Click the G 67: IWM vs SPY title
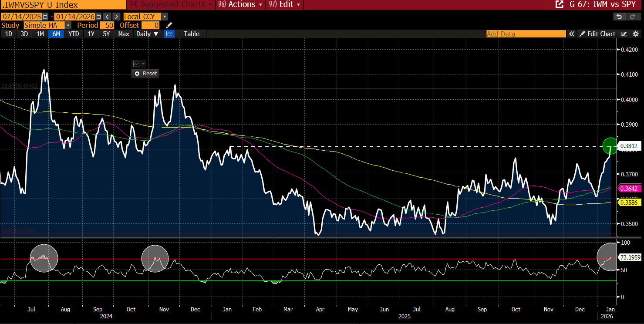Image resolution: width=644 pixels, height=324 pixels. coord(603,4)
